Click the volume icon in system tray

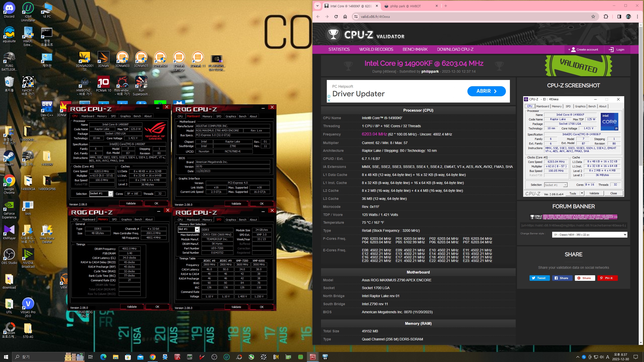[601, 357]
